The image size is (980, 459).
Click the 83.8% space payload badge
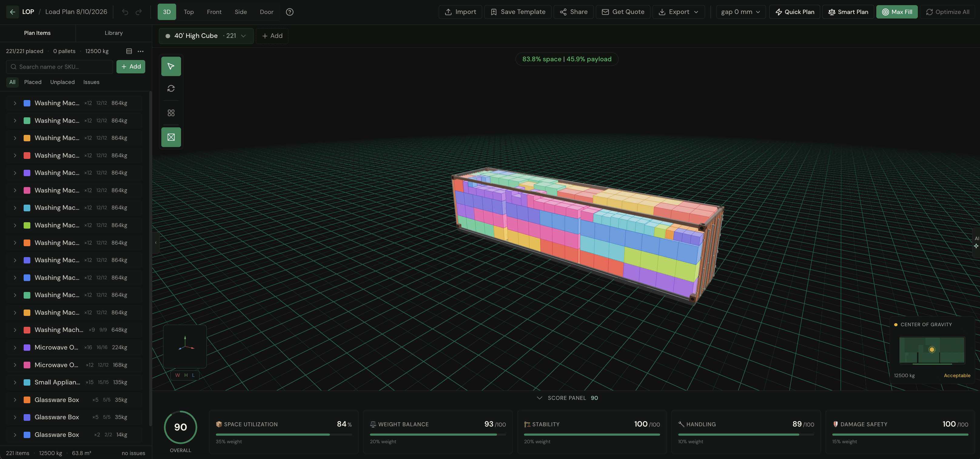[567, 59]
